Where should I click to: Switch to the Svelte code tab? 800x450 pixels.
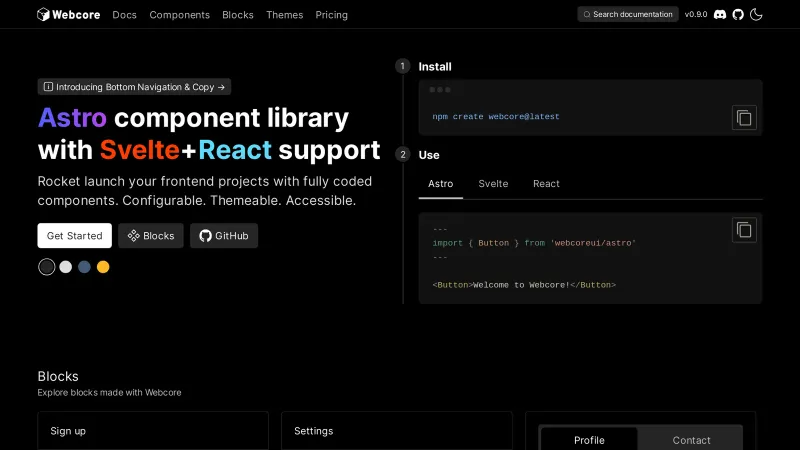tap(493, 184)
